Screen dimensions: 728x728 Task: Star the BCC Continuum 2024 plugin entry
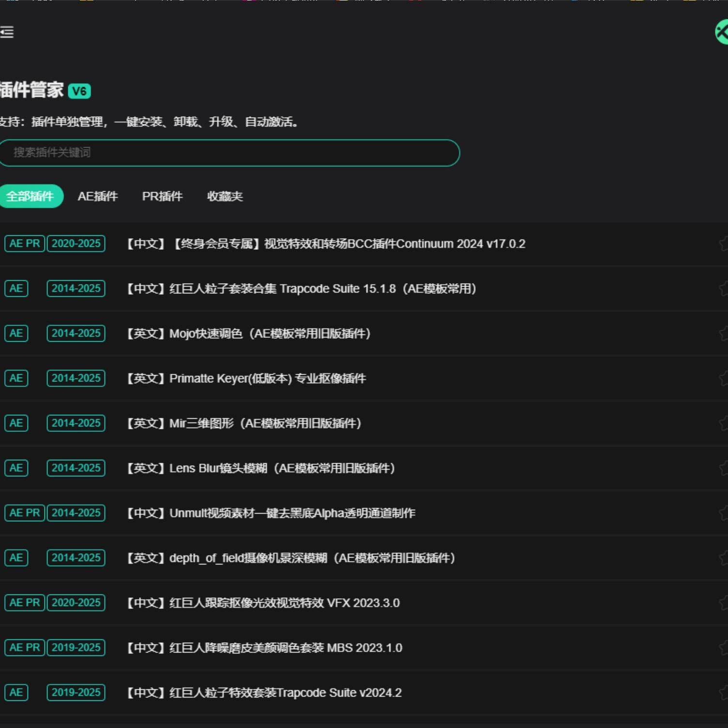point(725,243)
